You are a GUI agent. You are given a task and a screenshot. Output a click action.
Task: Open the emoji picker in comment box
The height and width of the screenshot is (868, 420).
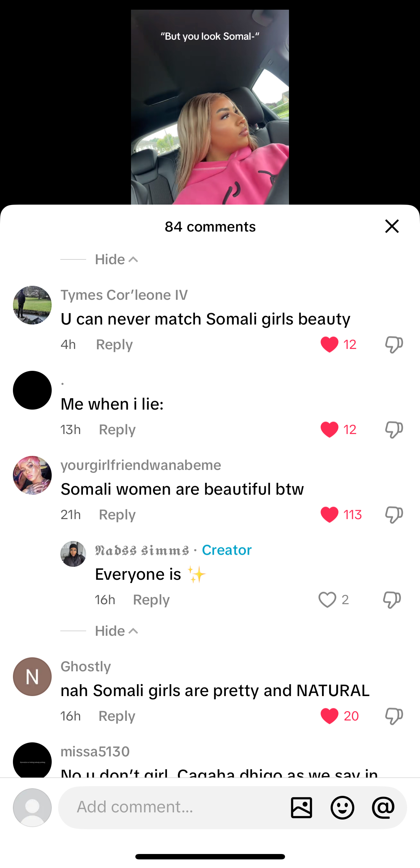tap(342, 808)
